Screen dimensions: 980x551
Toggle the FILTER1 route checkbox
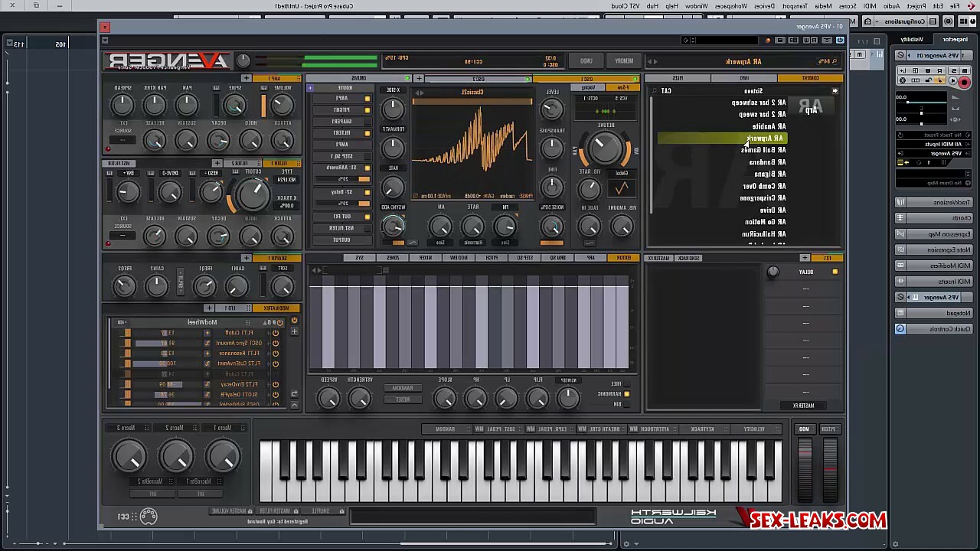367,133
